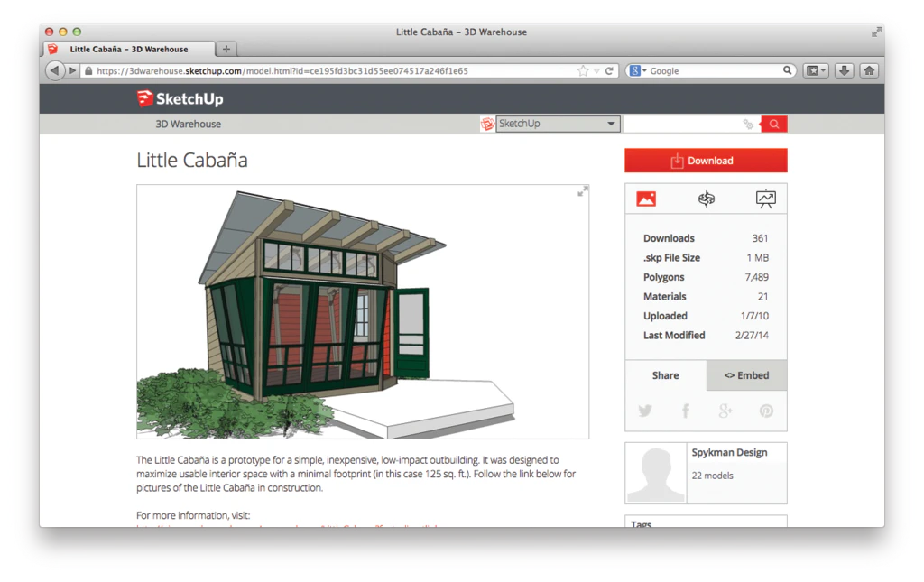Select the Uploaded date 1/7/10
Viewport: 924px width, 582px height.
pyautogui.click(x=755, y=316)
